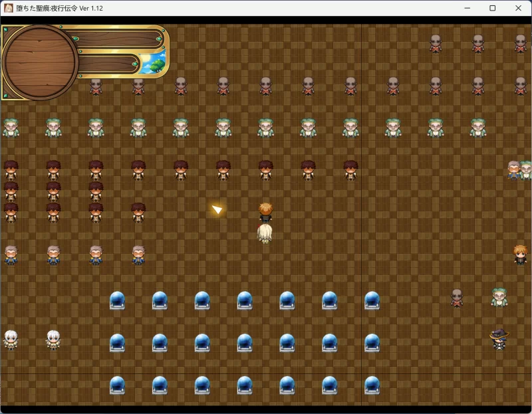Click the rightmost blue crystal orb in top orb row
Viewport: 532px width, 414px height.
[372, 300]
